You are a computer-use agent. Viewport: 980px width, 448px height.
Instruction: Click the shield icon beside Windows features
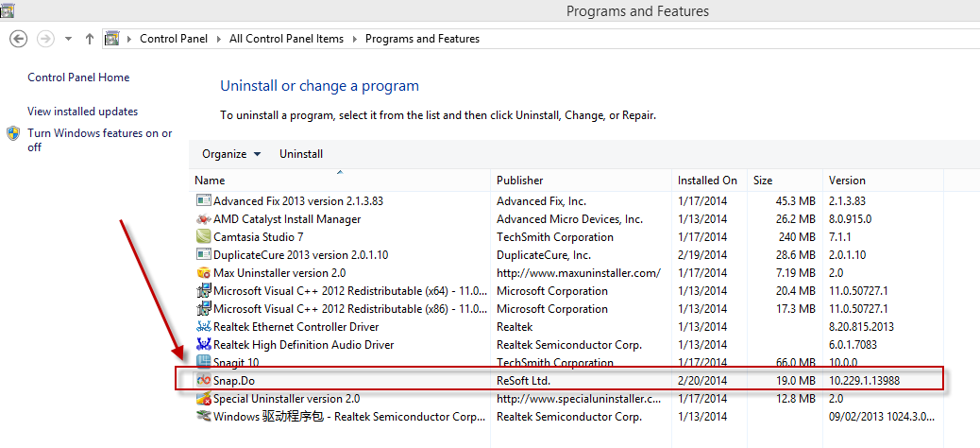pyautogui.click(x=14, y=133)
